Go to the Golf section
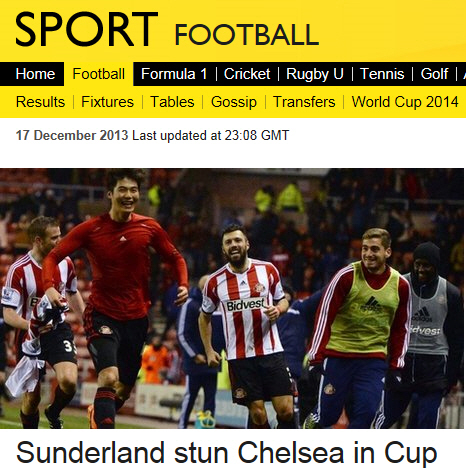 (x=434, y=74)
